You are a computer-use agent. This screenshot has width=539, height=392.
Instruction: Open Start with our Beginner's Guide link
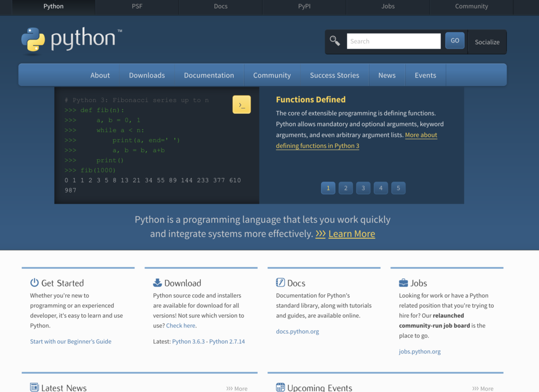click(x=70, y=341)
